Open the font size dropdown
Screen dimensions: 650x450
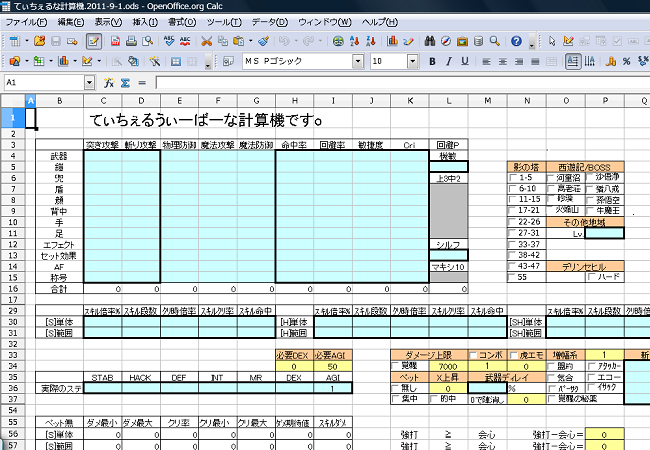[411, 61]
